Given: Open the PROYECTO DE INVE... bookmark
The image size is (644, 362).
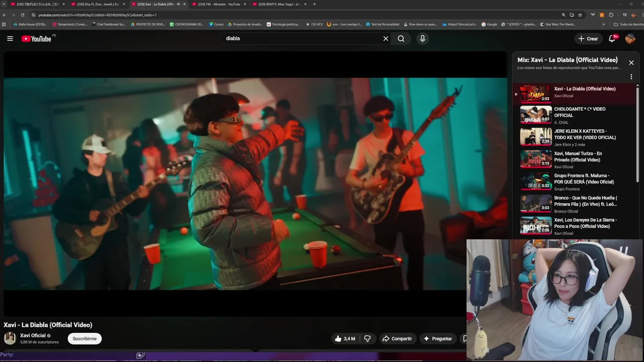Looking at the screenshot, I should pyautogui.click(x=148, y=24).
